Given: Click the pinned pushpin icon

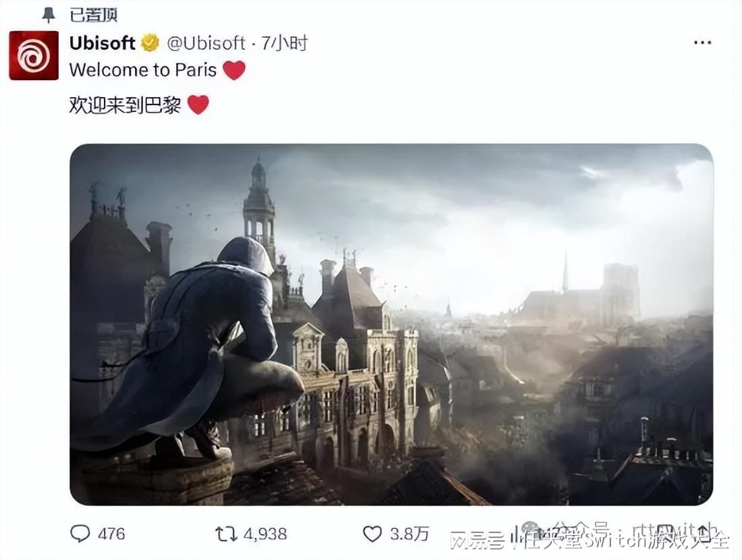Looking at the screenshot, I should click(x=49, y=15).
